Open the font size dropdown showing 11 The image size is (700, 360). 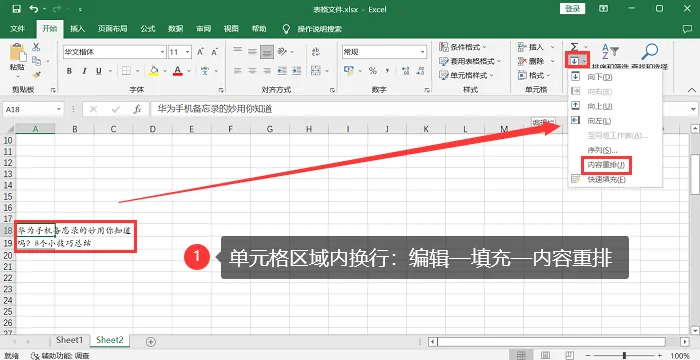pos(188,52)
